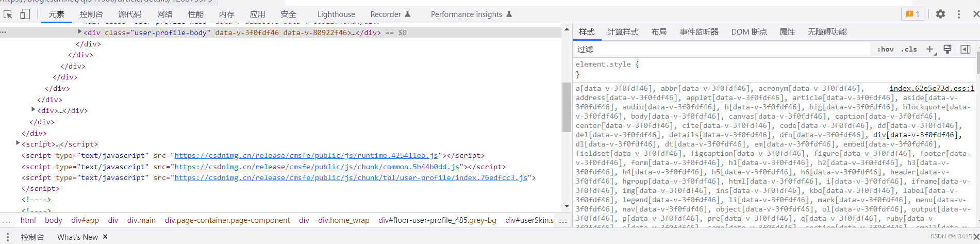
Task: Select html in the breadcrumb bar
Action: point(28,220)
